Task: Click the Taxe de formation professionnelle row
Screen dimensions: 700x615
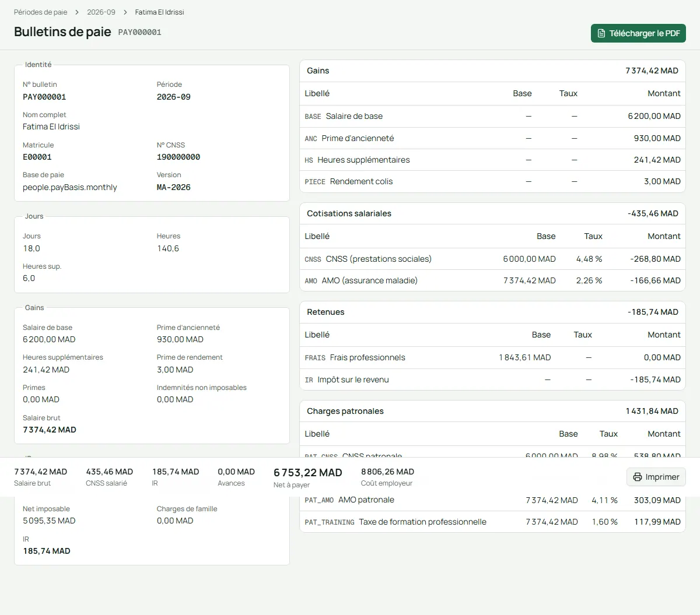Action: (492, 522)
